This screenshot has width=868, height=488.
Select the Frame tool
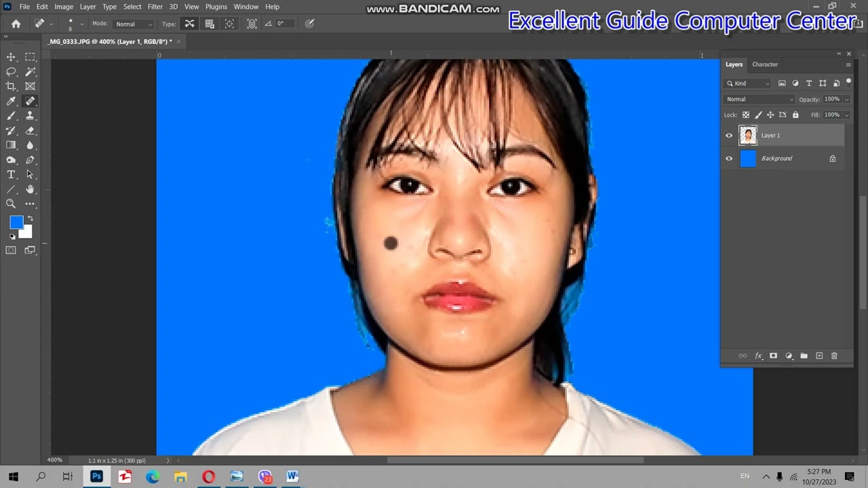click(x=30, y=86)
